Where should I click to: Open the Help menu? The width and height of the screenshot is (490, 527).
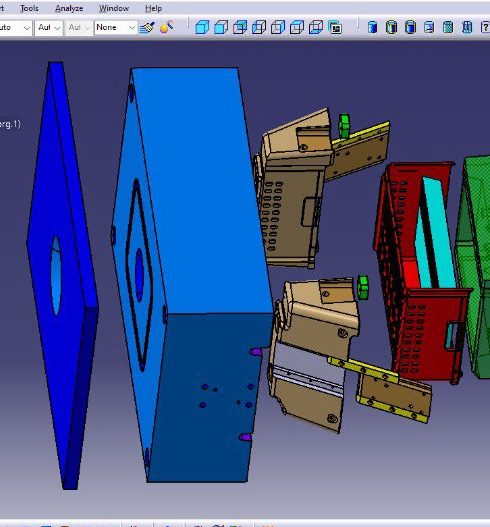pos(154,8)
